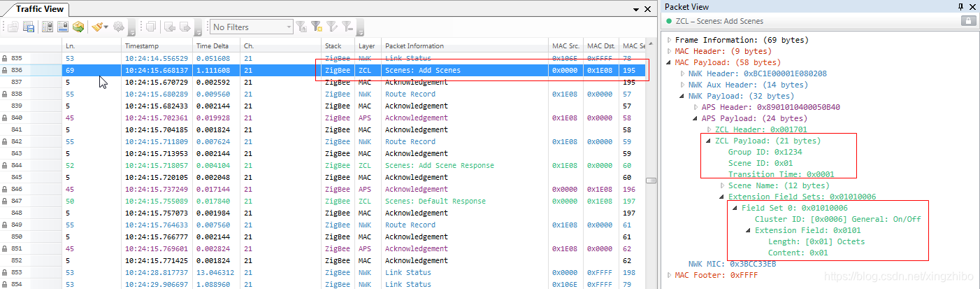Image resolution: width=980 pixels, height=289 pixels.
Task: Expand the Frame Information node
Action: [x=670, y=40]
